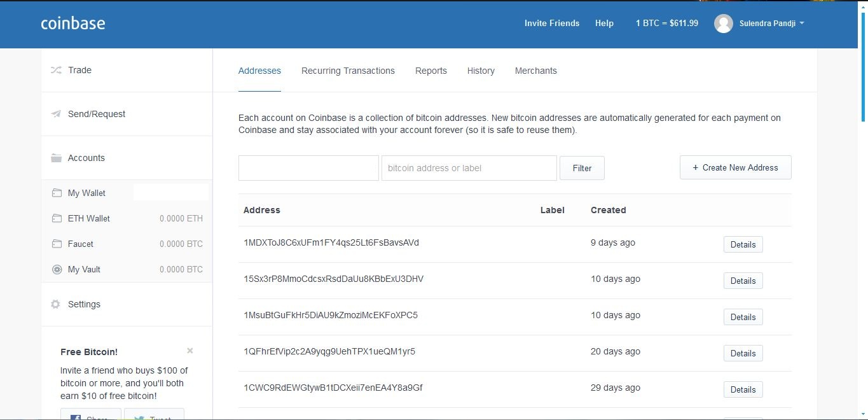Click the Created column header
Image resolution: width=868 pixels, height=420 pixels.
[609, 210]
